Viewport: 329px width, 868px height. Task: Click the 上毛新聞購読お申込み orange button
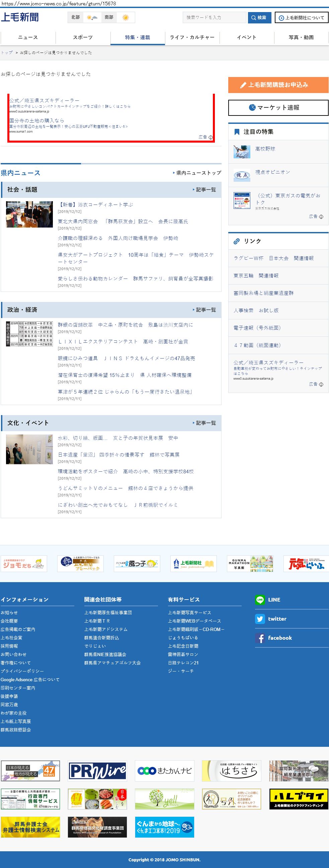(278, 85)
